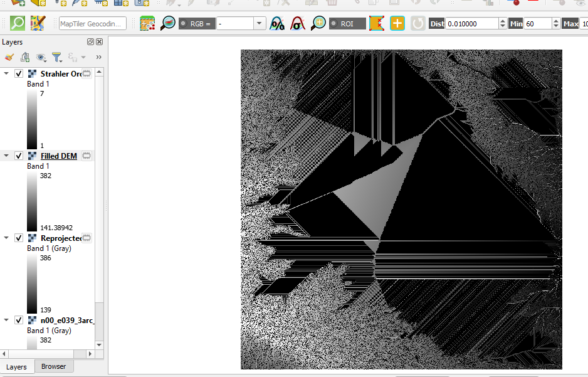The height and width of the screenshot is (377, 588).
Task: Collapse the Strahler Order layer legend
Action: click(x=7, y=73)
